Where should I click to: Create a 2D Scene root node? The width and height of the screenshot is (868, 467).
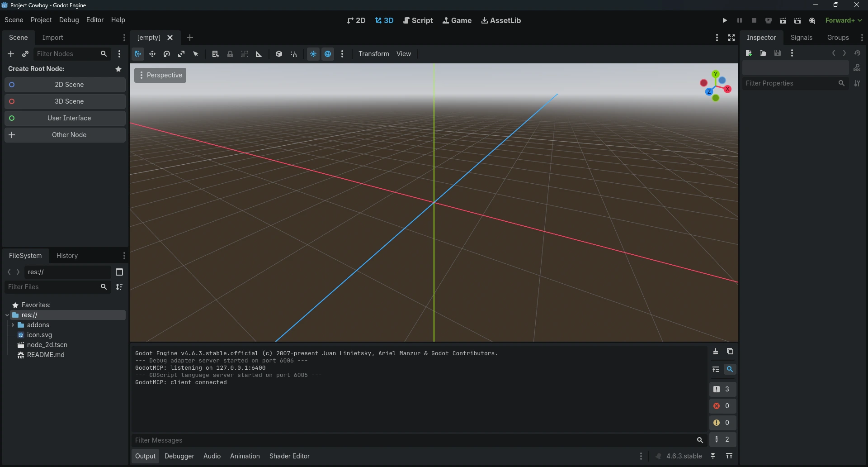coord(65,85)
